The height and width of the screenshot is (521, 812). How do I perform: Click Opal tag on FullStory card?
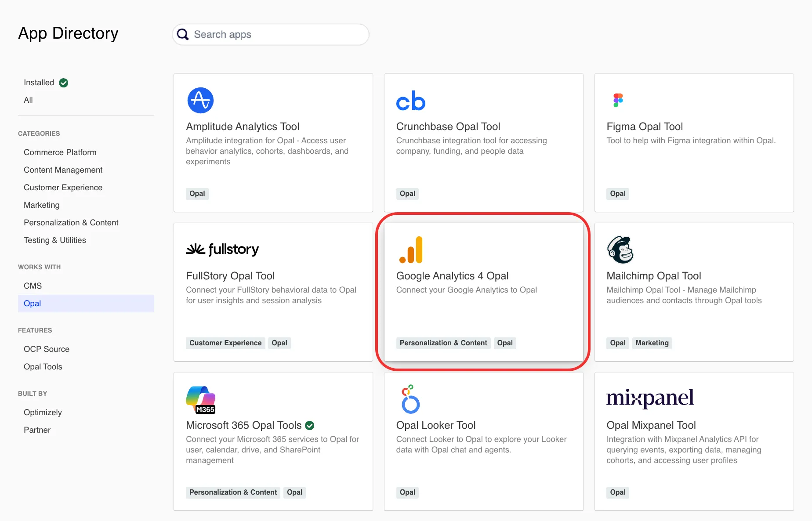[279, 343]
